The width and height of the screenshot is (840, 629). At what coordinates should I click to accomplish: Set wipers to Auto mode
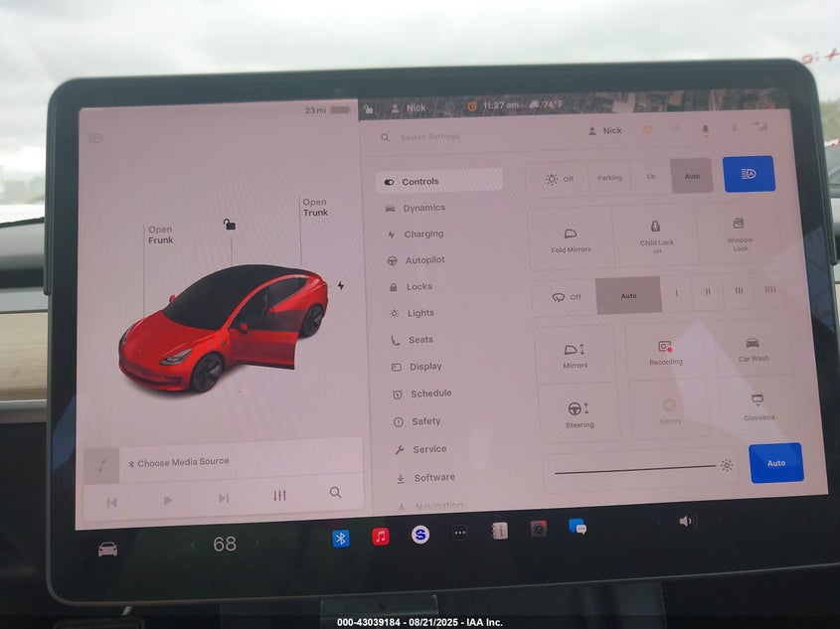click(x=628, y=295)
